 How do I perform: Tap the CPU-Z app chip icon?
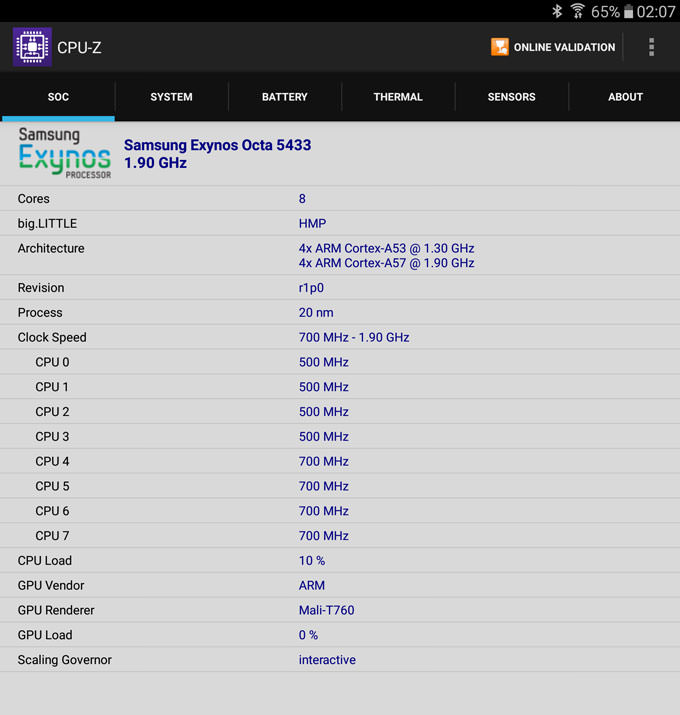pos(32,47)
